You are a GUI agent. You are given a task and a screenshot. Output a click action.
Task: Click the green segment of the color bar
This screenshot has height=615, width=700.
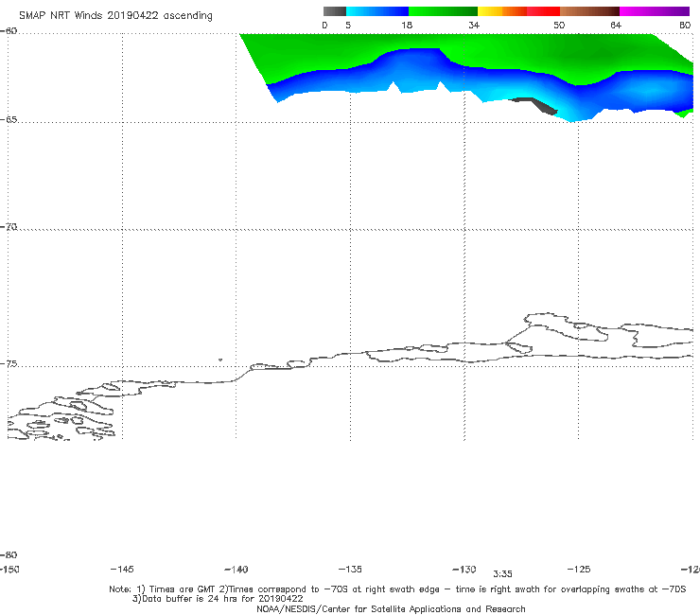coord(443,11)
